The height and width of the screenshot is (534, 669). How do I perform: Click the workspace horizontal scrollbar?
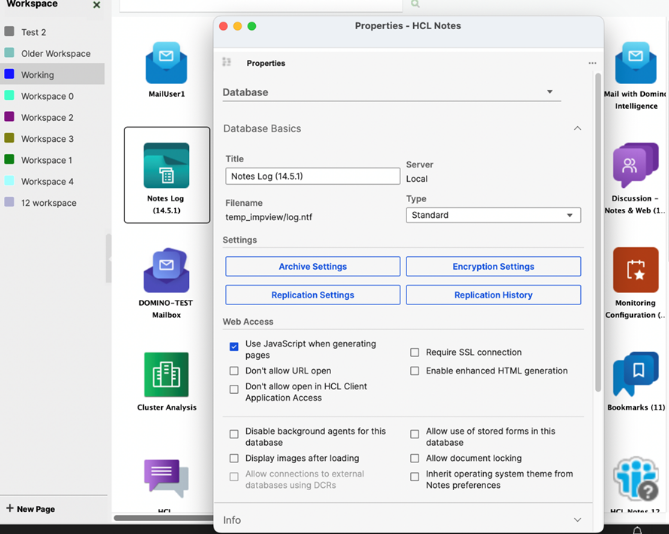click(x=164, y=518)
